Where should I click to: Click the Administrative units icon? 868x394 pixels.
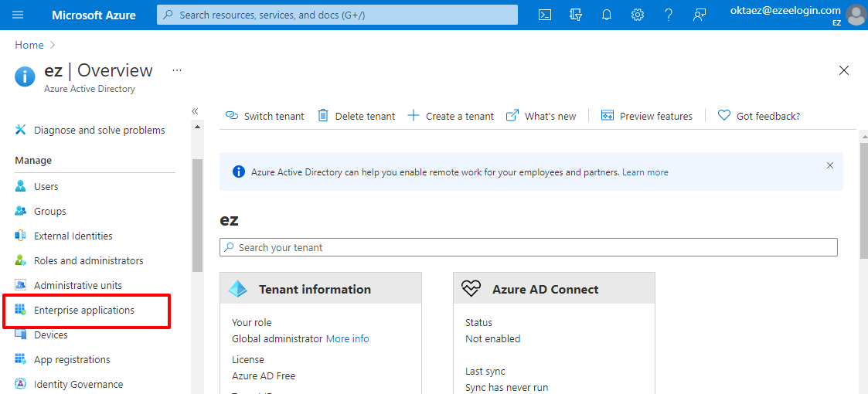(20, 285)
